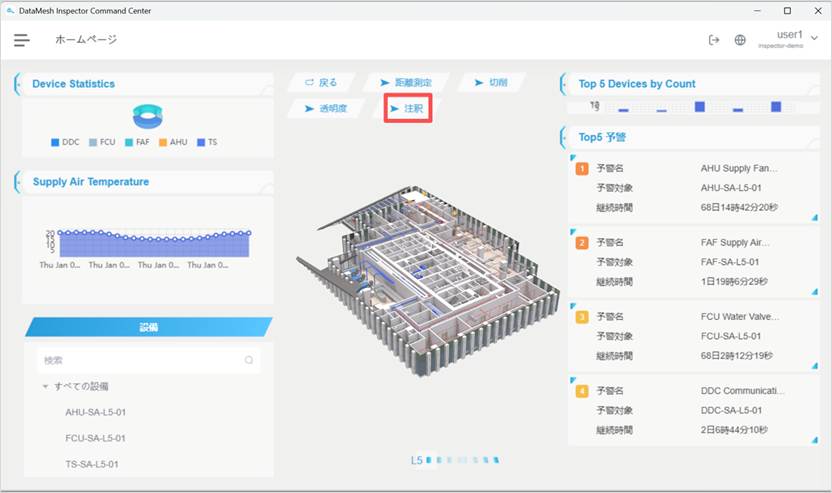Click the number 2 alert badge
This screenshot has height=493, width=832.
tap(582, 243)
